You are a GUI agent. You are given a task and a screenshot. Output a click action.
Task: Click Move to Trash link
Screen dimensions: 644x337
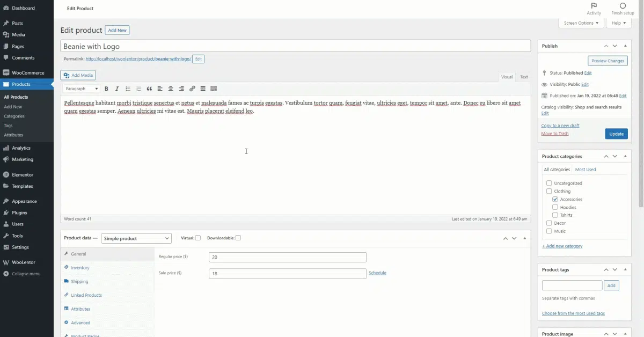tap(555, 134)
